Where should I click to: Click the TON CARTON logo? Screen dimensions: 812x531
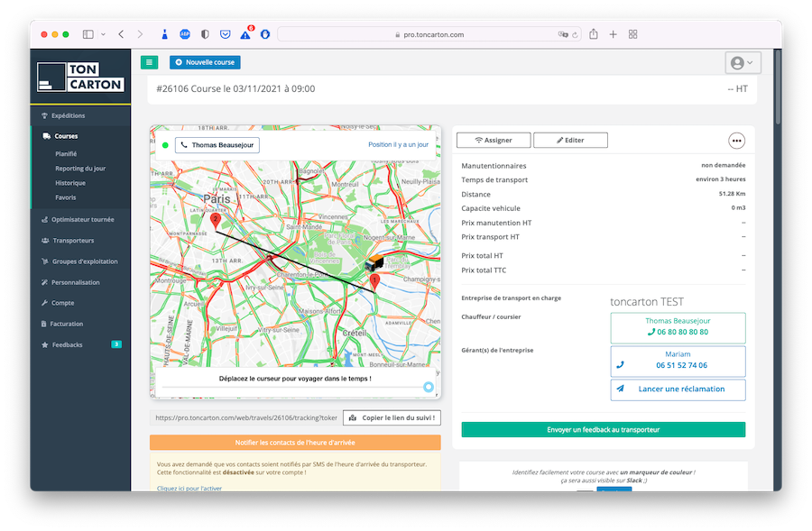pos(80,78)
